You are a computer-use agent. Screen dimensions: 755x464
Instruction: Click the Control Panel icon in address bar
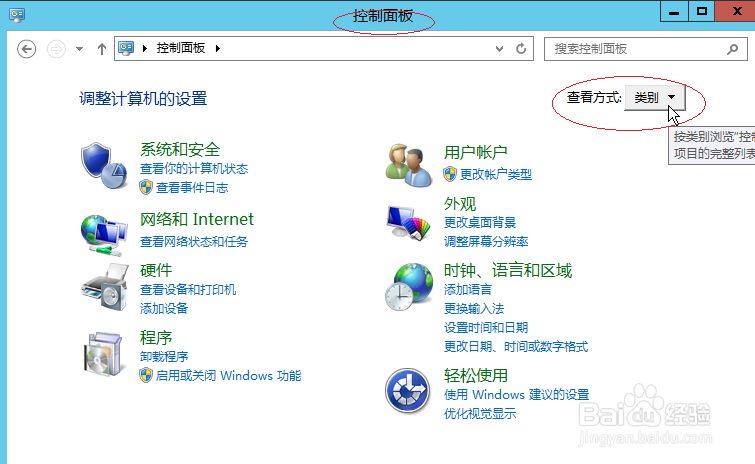coord(126,48)
